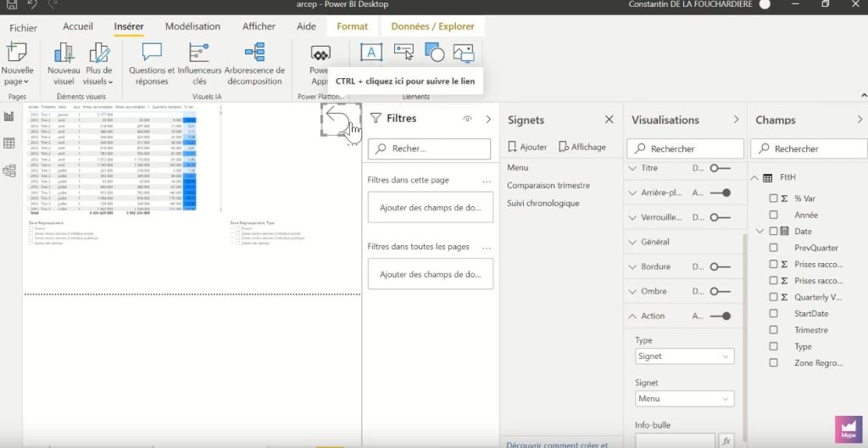Image resolution: width=868 pixels, height=448 pixels.
Task: Open the Données / Explorer tab
Action: click(x=432, y=26)
